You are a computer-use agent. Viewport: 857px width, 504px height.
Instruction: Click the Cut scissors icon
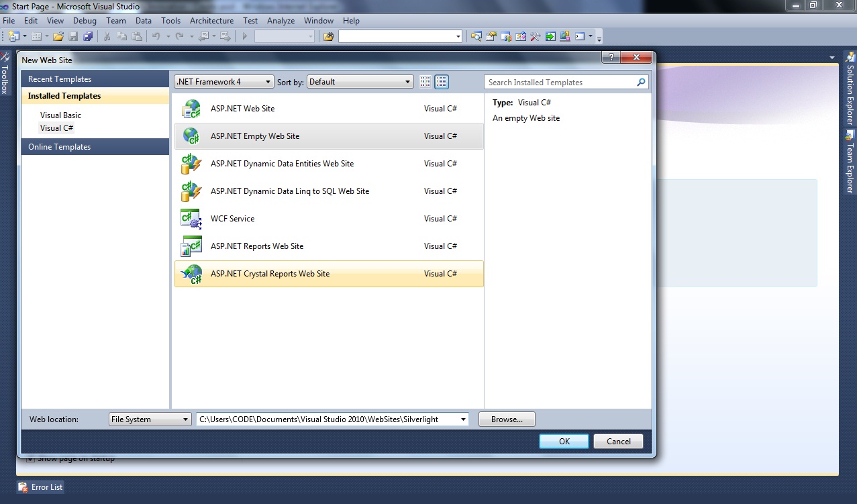point(107,36)
